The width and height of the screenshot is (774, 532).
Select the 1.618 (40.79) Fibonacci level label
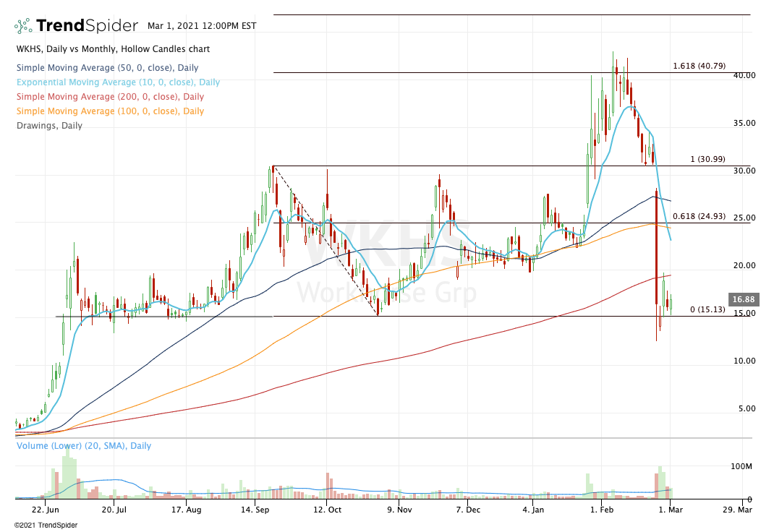coord(698,66)
